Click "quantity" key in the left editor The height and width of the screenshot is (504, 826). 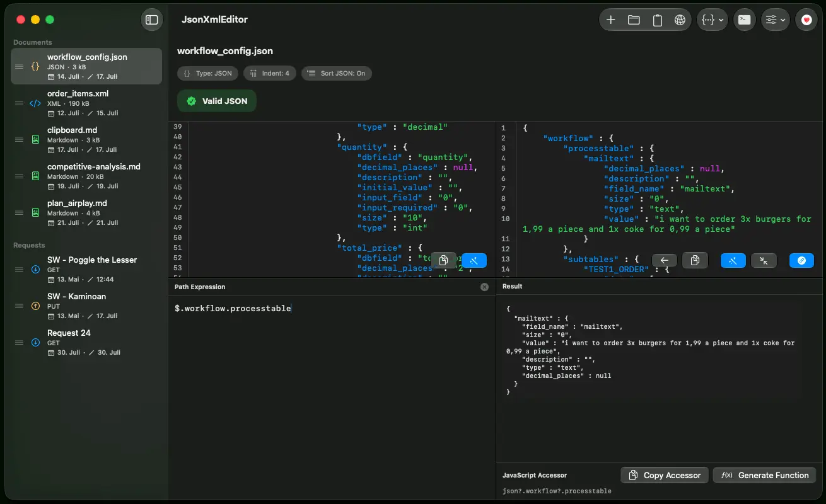(x=362, y=147)
